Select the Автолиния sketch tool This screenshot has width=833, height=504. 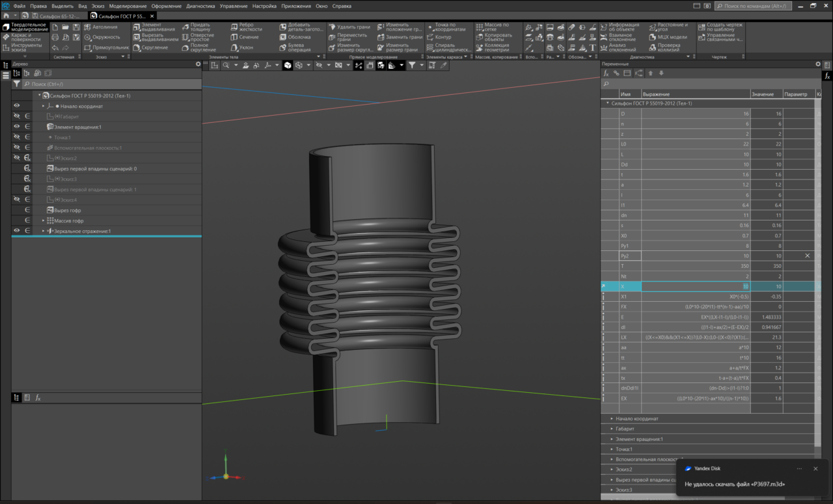(x=101, y=27)
